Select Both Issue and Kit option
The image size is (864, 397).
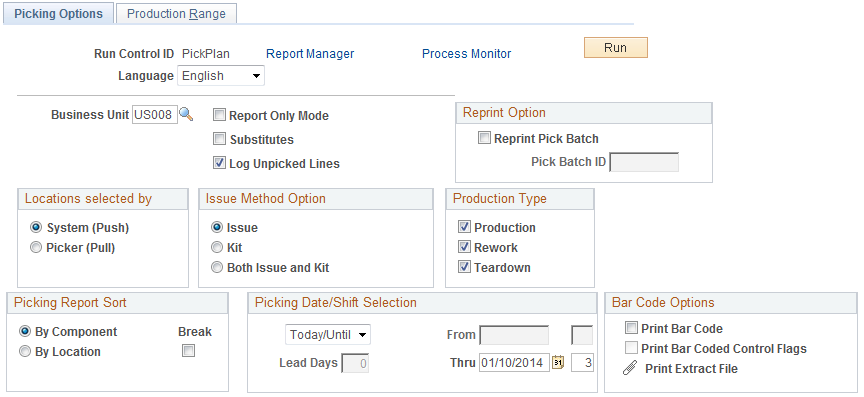tap(217, 267)
